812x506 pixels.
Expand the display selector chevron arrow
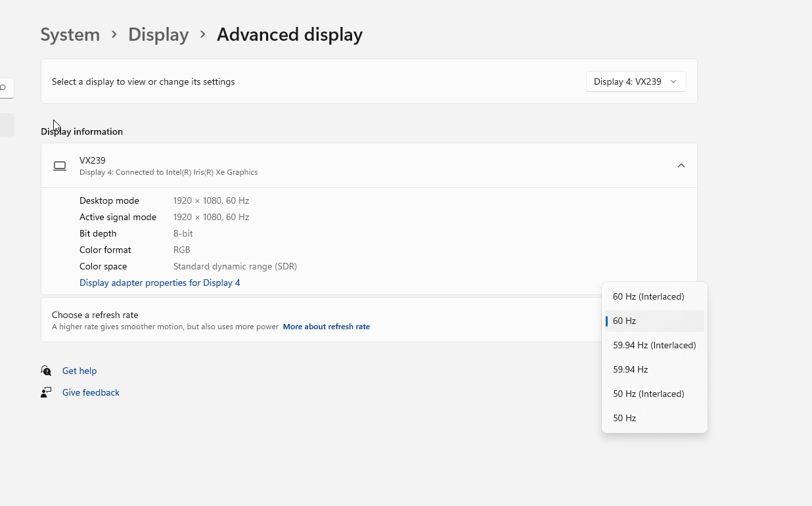click(x=674, y=81)
